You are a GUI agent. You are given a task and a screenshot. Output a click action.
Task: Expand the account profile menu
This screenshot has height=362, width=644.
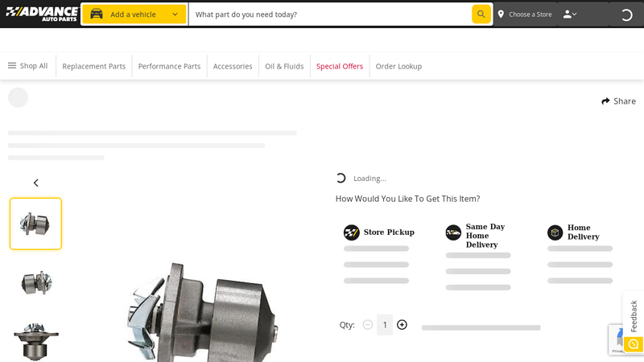click(x=570, y=14)
